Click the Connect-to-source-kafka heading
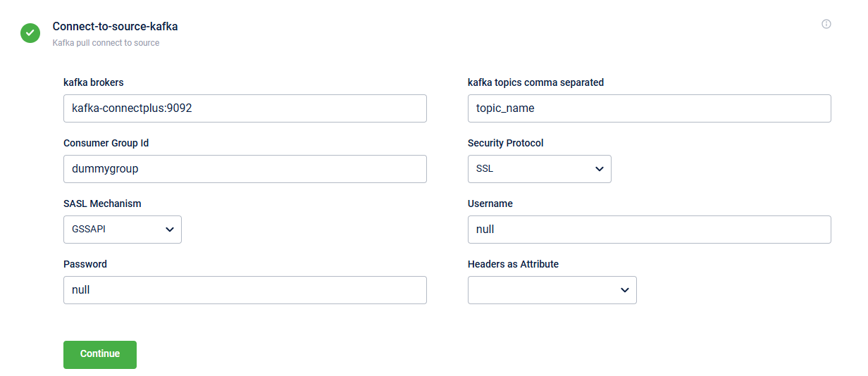Image resolution: width=868 pixels, height=376 pixels. point(115,27)
